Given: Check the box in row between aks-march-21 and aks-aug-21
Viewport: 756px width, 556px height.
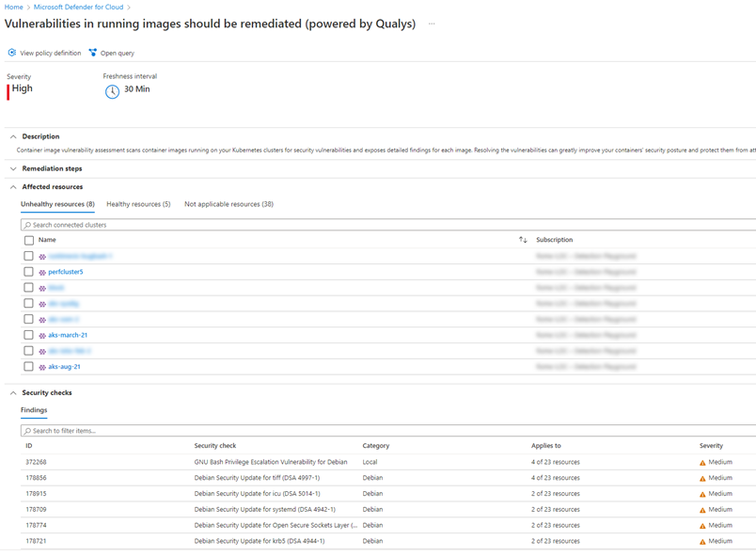Looking at the screenshot, I should [29, 351].
